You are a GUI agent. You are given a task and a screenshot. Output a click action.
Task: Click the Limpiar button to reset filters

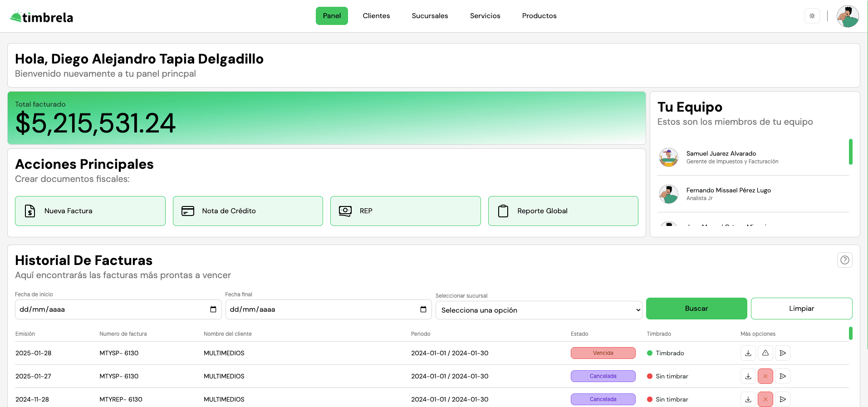click(801, 309)
